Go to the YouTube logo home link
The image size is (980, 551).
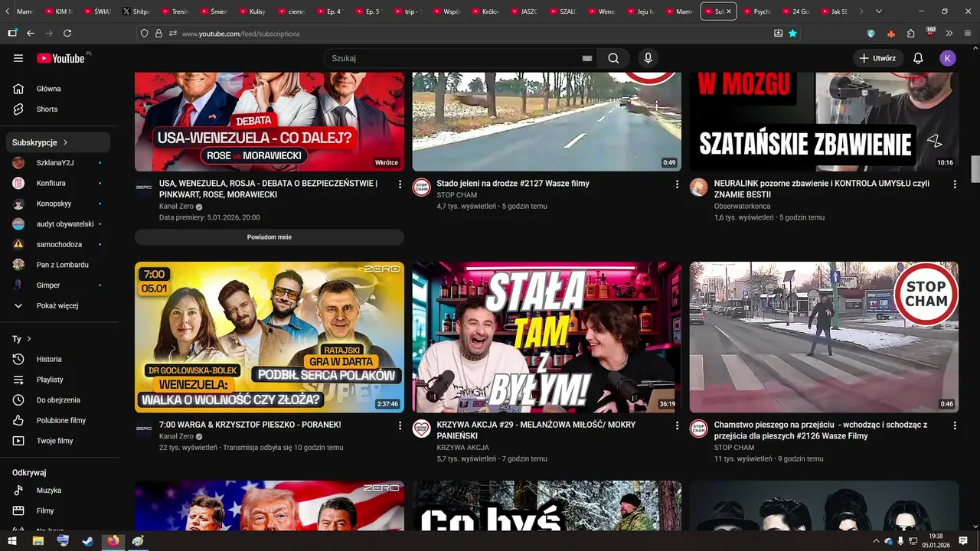(x=60, y=58)
